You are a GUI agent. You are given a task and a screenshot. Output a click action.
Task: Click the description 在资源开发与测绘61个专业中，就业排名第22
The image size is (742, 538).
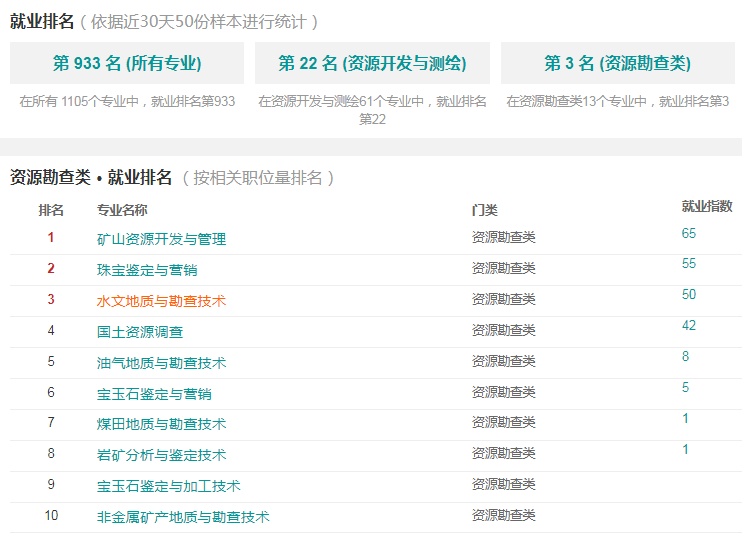(372, 110)
